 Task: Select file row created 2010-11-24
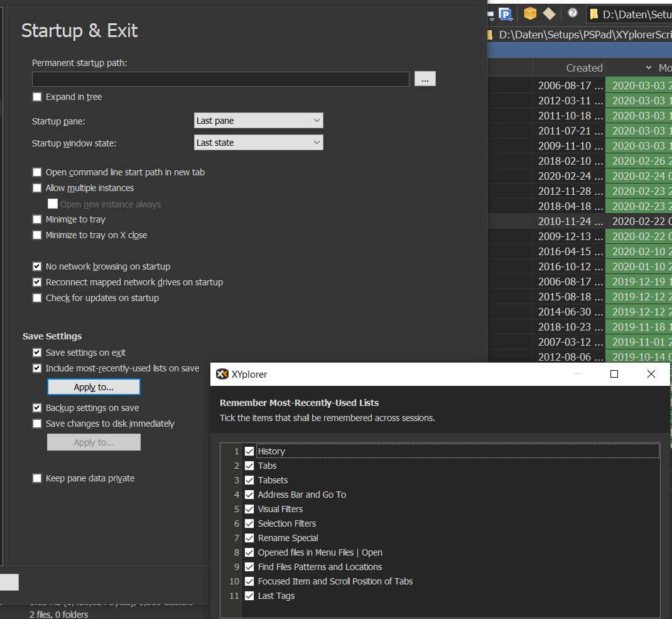[570, 221]
